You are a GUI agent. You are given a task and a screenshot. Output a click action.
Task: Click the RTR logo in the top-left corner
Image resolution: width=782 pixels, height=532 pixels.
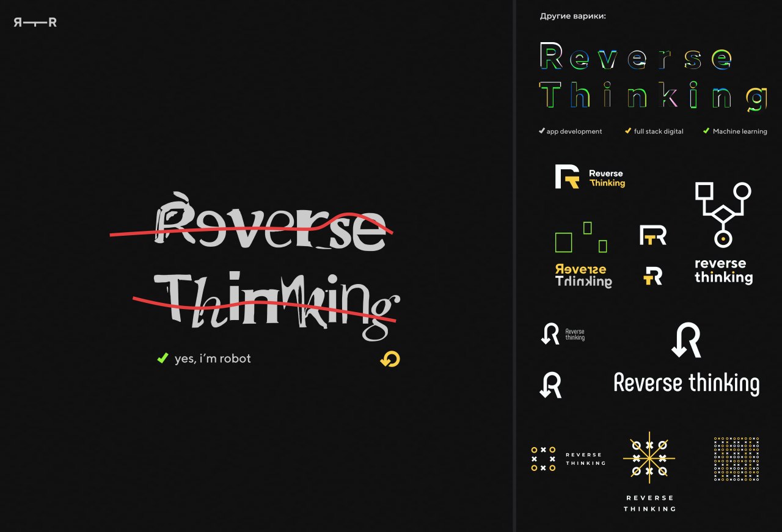click(35, 23)
